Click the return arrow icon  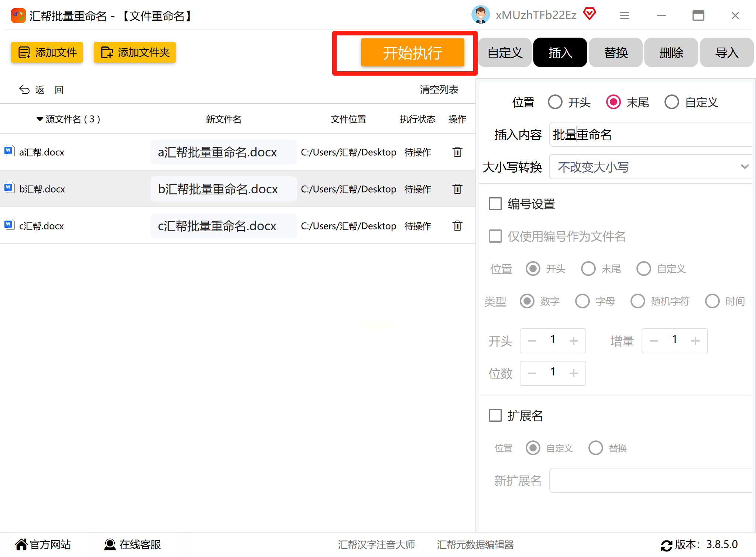coord(24,90)
